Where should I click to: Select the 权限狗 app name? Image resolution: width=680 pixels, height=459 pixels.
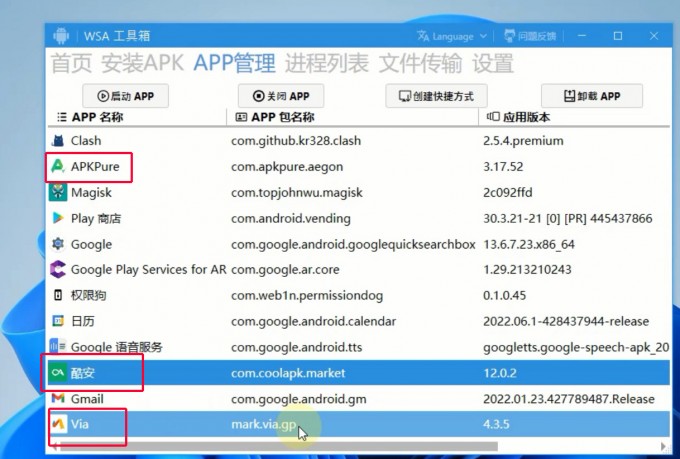[x=88, y=295]
